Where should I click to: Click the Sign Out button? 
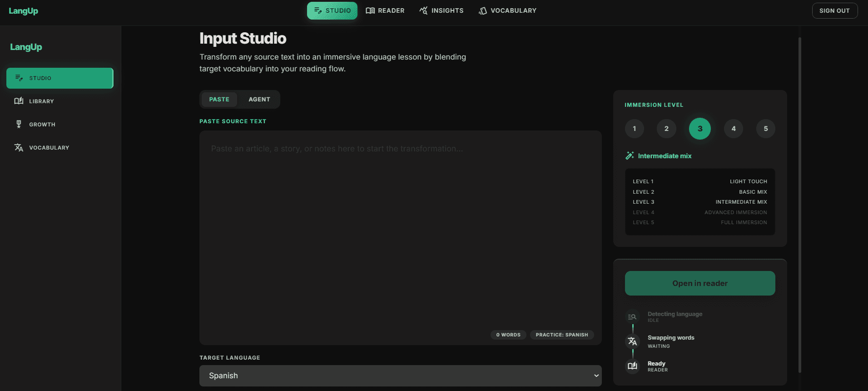pyautogui.click(x=835, y=10)
